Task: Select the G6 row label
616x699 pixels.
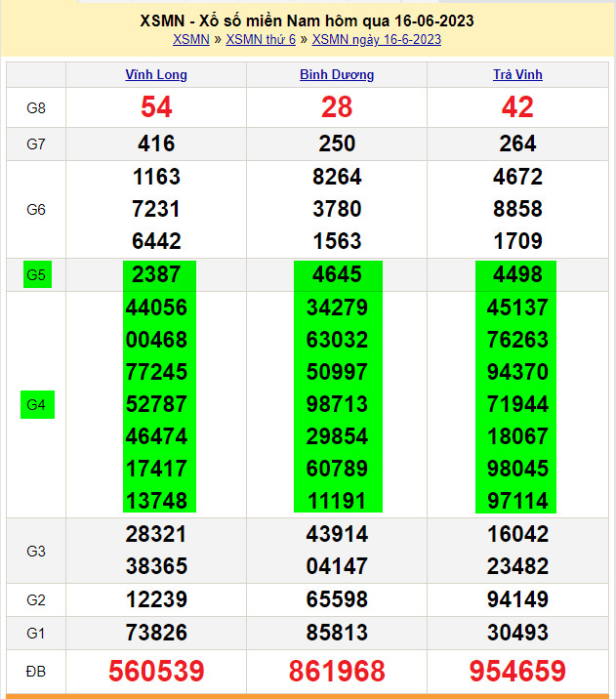Action: (36, 210)
